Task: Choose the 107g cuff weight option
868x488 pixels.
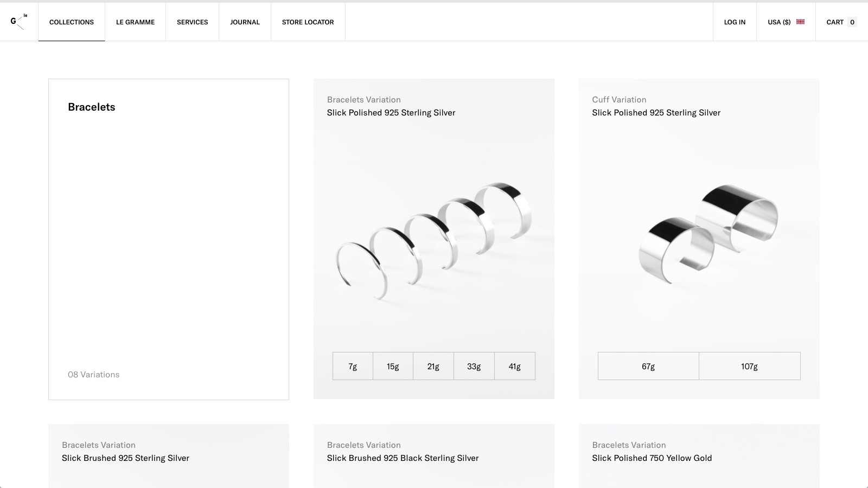Action: (749, 367)
